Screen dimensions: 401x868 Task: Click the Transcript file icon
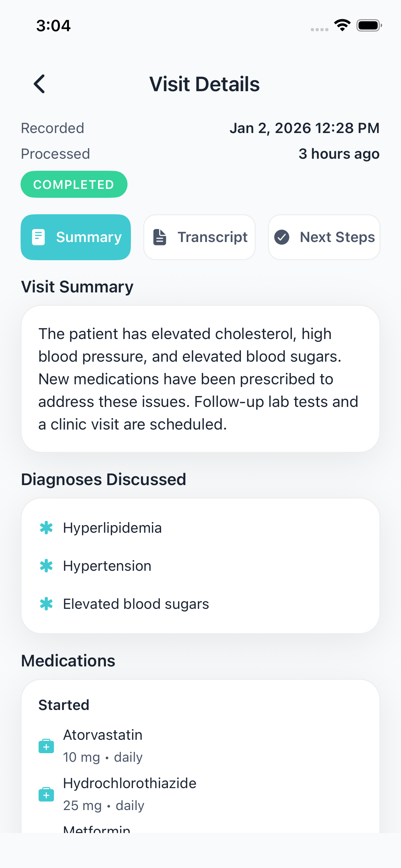pos(160,237)
